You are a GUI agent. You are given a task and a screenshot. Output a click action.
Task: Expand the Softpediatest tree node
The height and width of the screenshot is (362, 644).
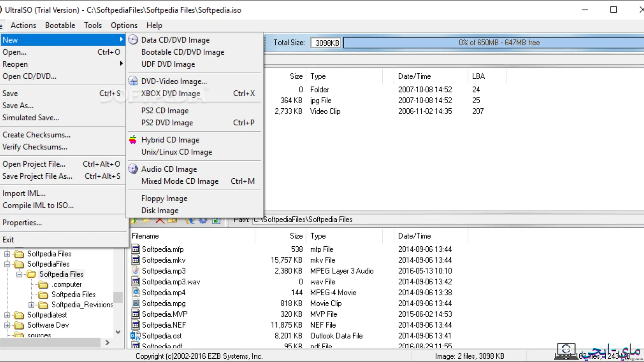pyautogui.click(x=7, y=315)
